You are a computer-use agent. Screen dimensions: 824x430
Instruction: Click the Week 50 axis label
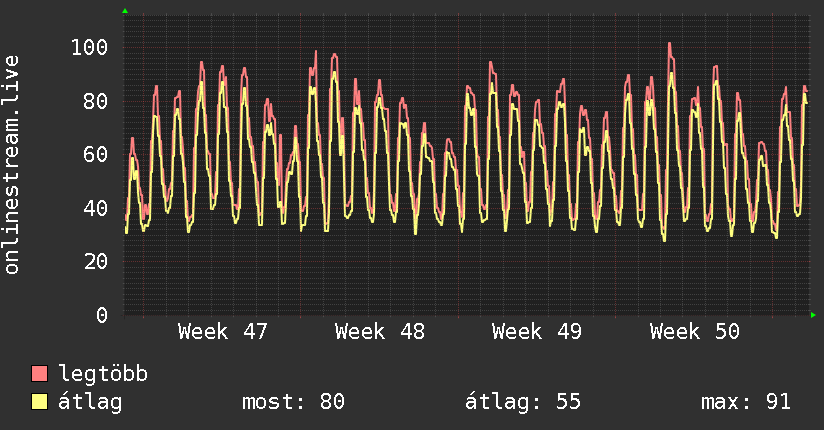(694, 332)
